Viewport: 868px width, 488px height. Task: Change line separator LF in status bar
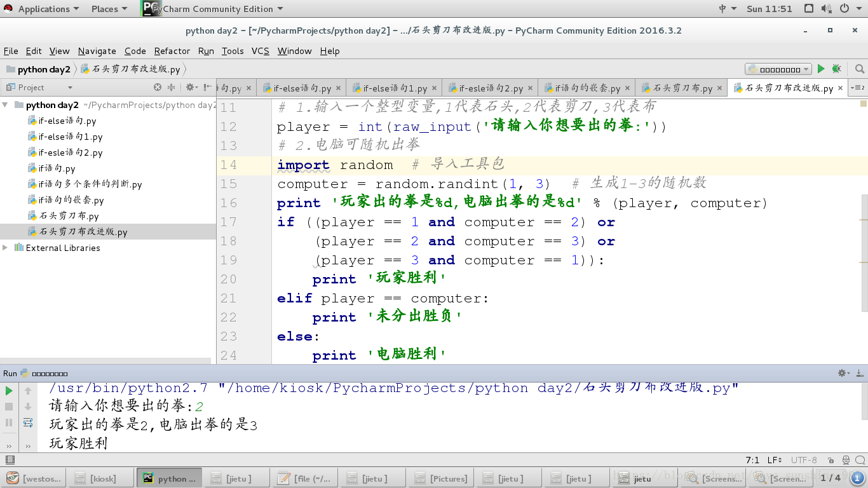click(775, 460)
